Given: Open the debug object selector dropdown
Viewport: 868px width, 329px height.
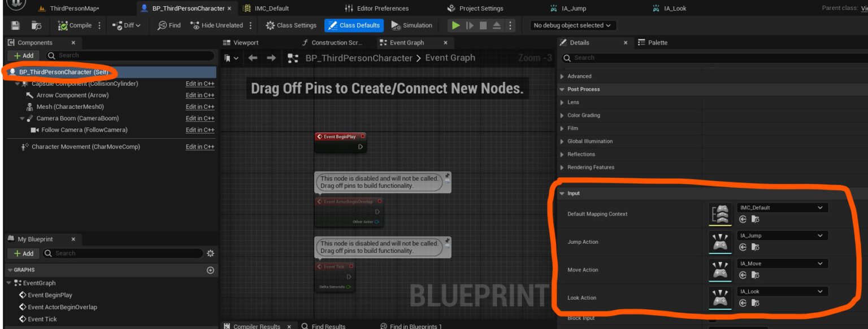Looking at the screenshot, I should coord(572,25).
